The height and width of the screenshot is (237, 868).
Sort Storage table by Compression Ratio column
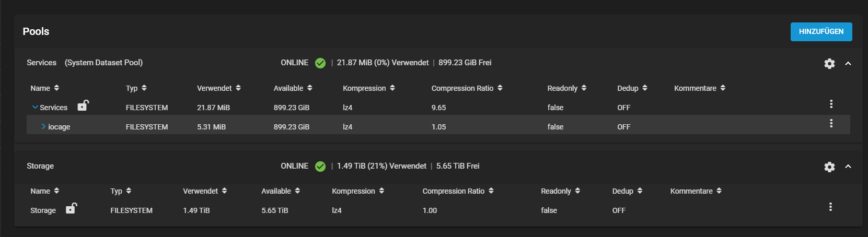tap(458, 191)
